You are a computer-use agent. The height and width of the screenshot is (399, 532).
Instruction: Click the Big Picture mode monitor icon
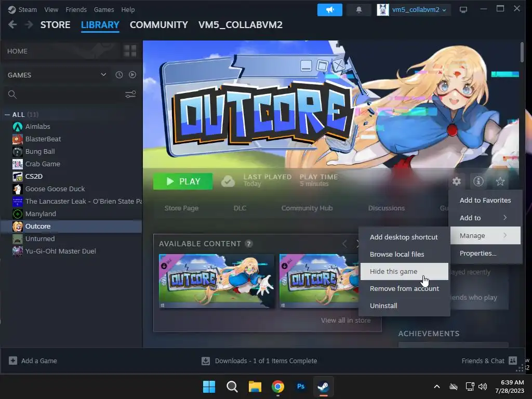coord(463,10)
